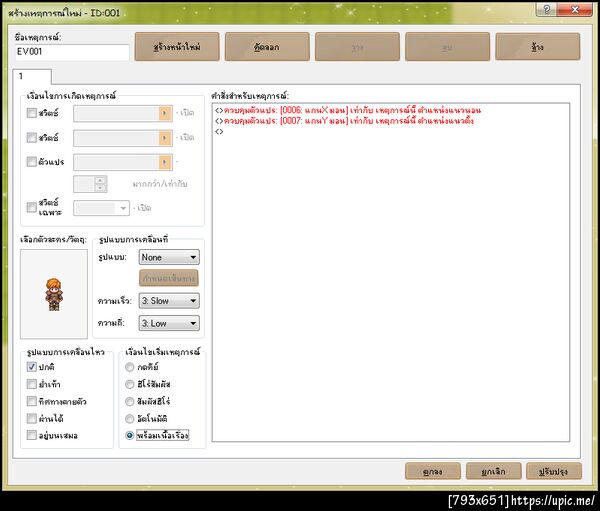Image resolution: width=600 pixels, height=511 pixels.
Task: Increase the variable value stepper
Action: point(100,180)
